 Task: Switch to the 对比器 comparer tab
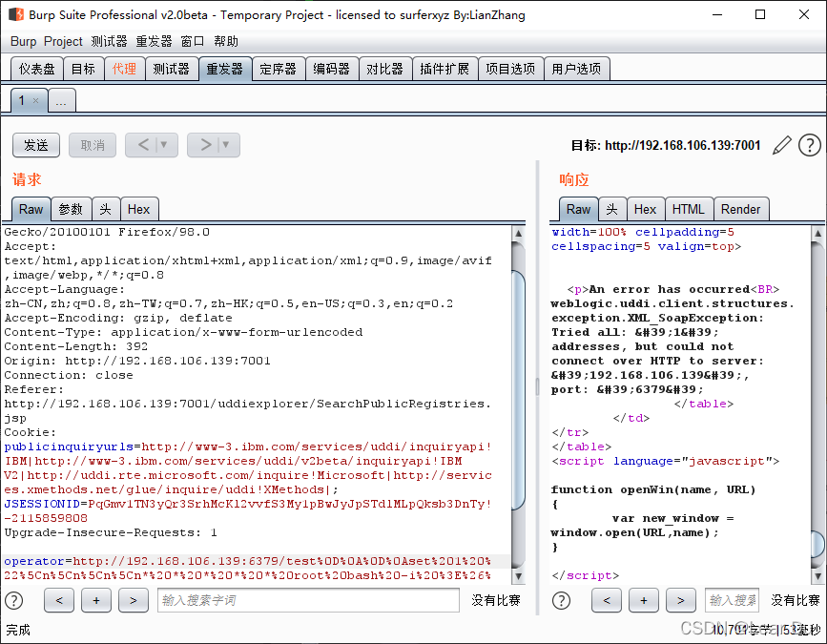point(385,69)
